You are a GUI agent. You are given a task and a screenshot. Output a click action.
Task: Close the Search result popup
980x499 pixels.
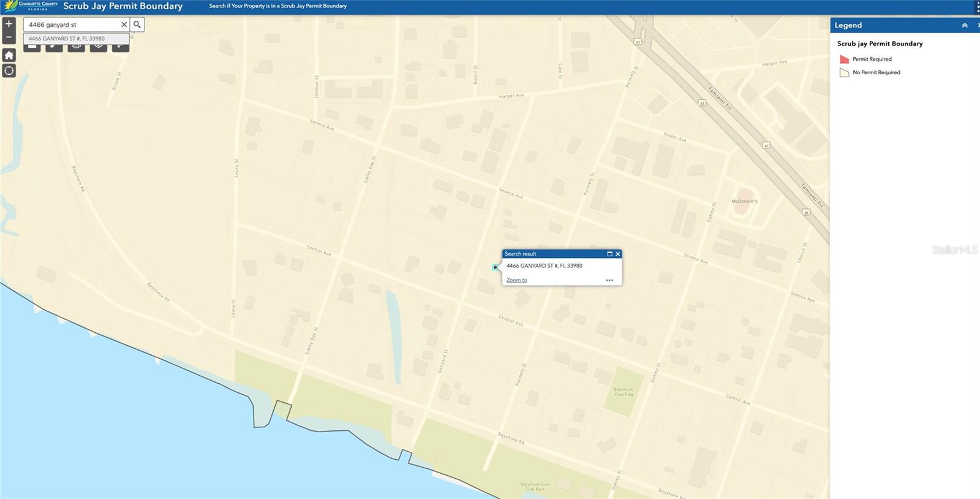[x=617, y=254]
